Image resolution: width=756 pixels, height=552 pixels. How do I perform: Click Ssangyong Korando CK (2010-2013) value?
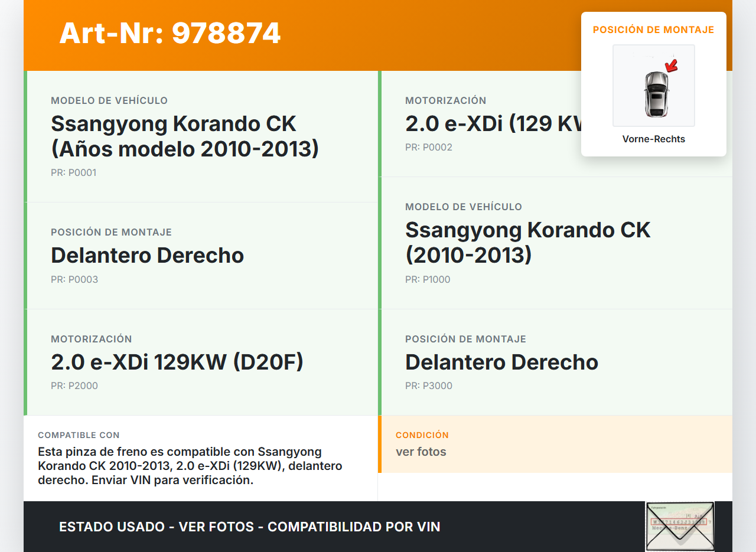527,243
